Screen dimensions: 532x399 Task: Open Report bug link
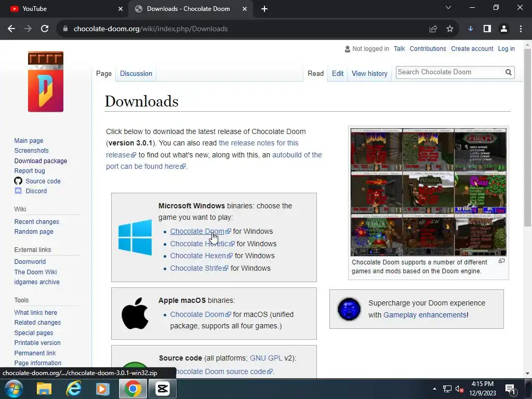pyautogui.click(x=30, y=171)
